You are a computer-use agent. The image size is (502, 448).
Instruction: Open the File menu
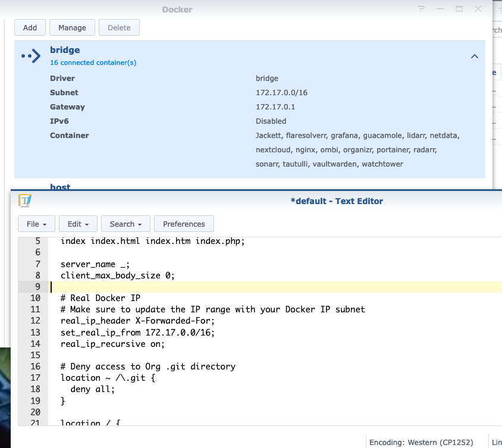tap(36, 224)
